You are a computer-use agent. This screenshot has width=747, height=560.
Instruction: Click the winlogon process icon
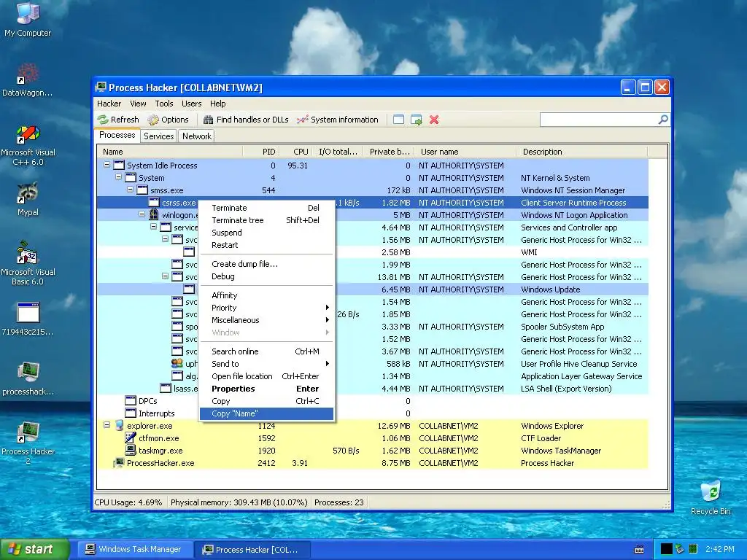click(154, 215)
